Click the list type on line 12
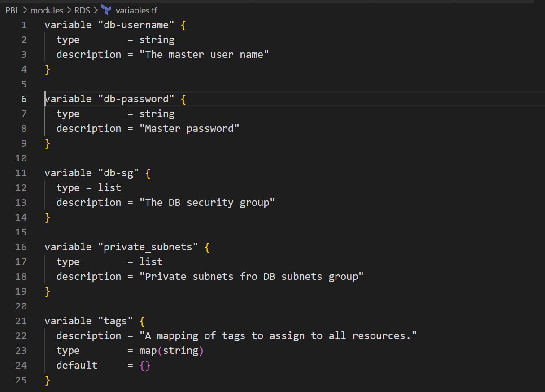Screen dimensions: 545x392 click(109, 187)
